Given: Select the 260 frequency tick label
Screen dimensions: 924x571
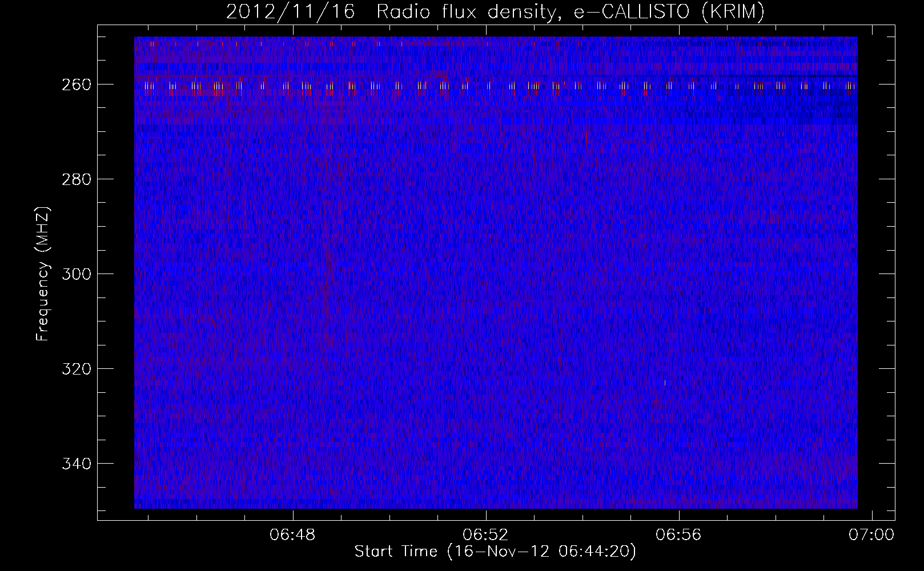Looking at the screenshot, I should click(76, 85).
